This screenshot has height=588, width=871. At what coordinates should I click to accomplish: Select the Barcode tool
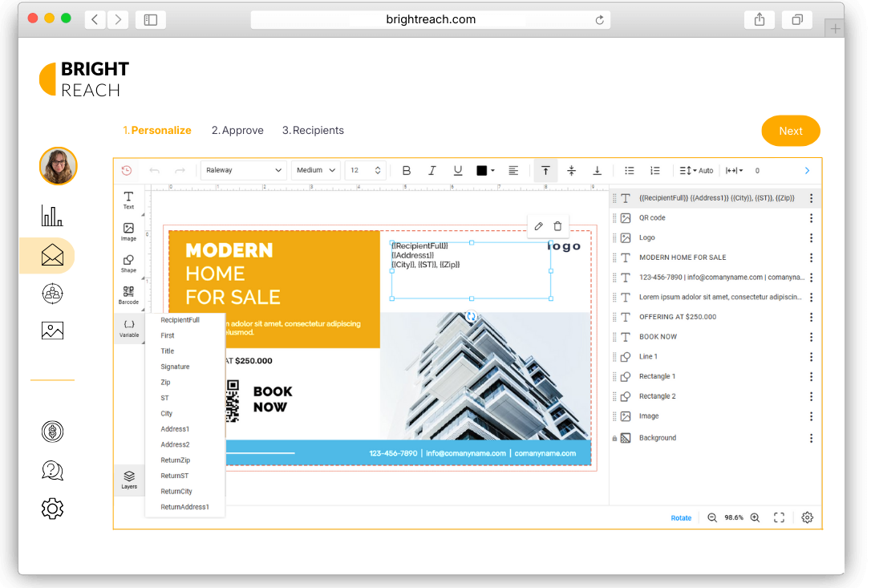point(128,295)
